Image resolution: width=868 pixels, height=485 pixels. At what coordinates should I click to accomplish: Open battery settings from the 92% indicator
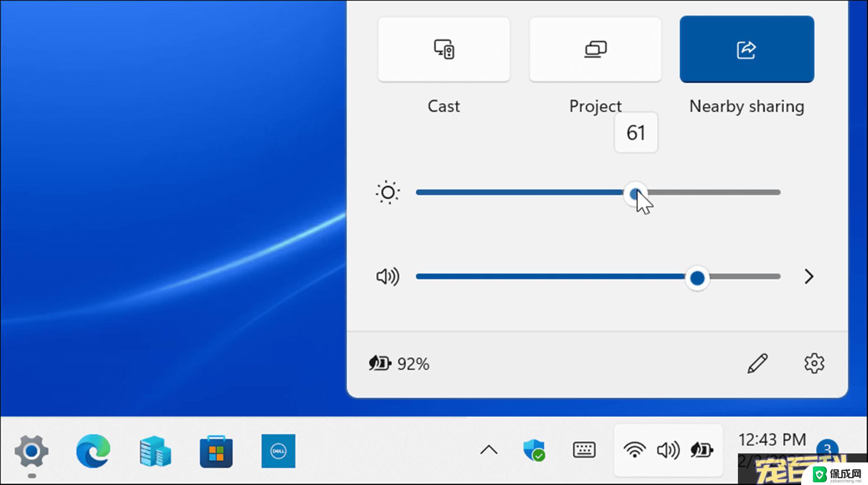pyautogui.click(x=399, y=364)
